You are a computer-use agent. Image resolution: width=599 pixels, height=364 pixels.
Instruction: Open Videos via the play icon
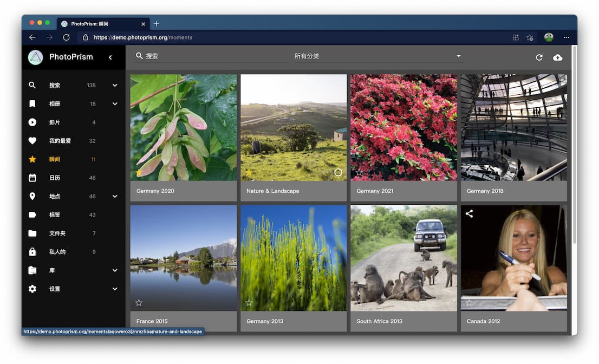click(x=32, y=122)
